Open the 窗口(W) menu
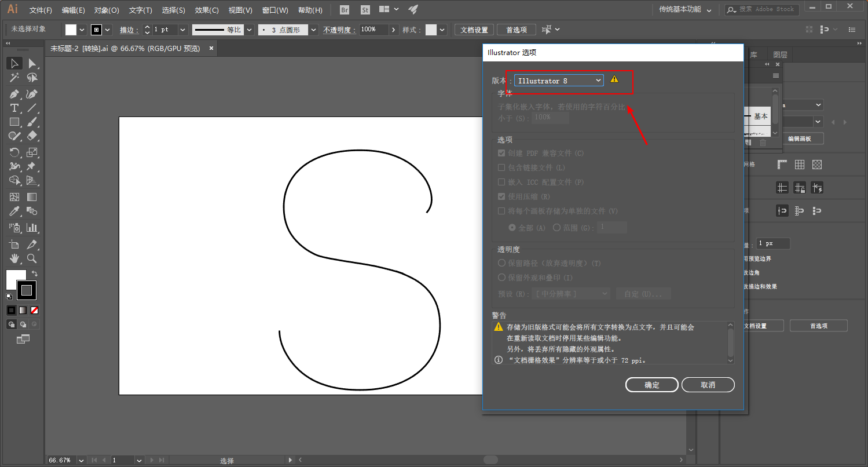Screen dimensions: 868x467 pyautogui.click(x=275, y=10)
